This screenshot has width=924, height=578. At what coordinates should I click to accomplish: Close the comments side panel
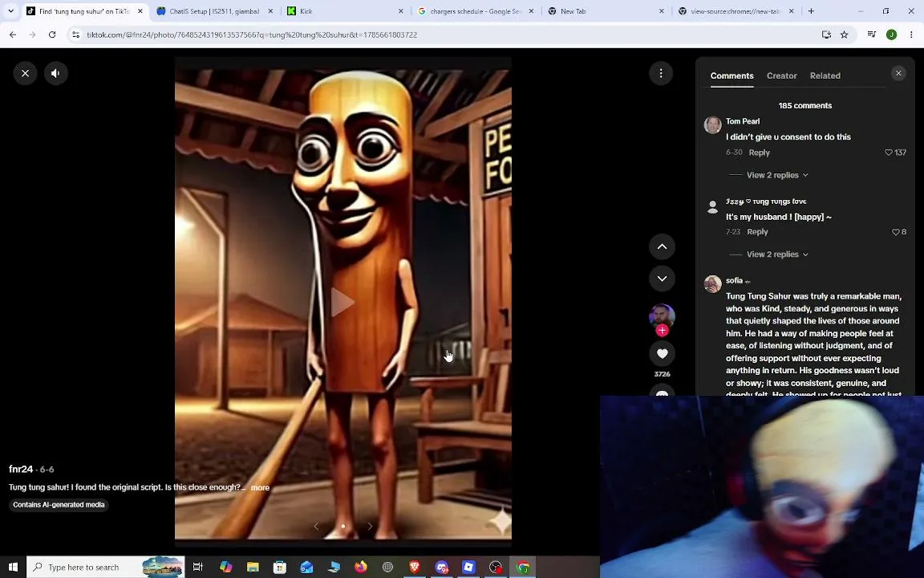(898, 73)
